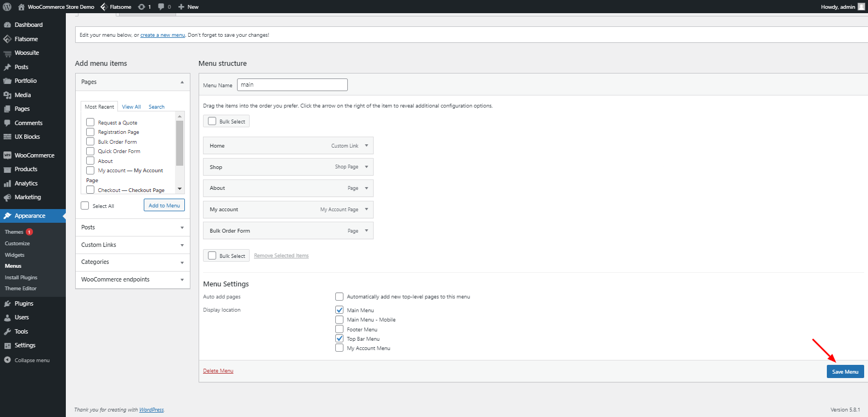
Task: Uncheck Main Menu display location
Action: pos(340,310)
